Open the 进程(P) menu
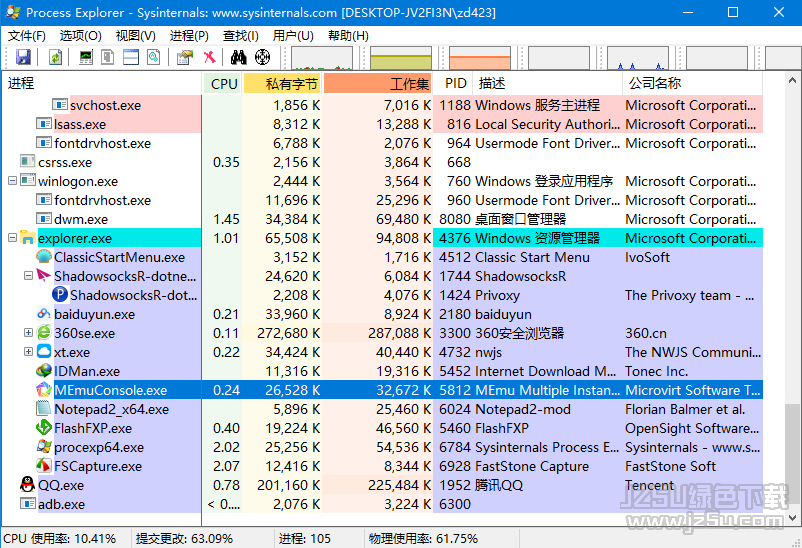Image resolution: width=802 pixels, height=548 pixels. click(189, 36)
